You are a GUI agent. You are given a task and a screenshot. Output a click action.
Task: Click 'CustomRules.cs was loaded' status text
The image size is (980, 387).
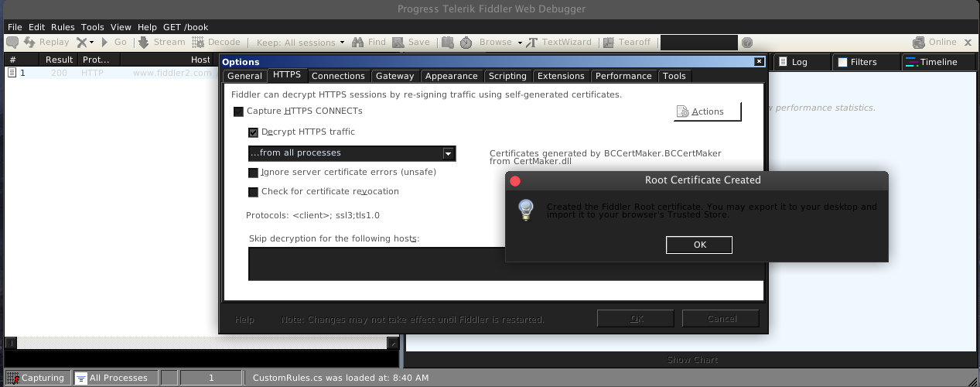point(340,378)
